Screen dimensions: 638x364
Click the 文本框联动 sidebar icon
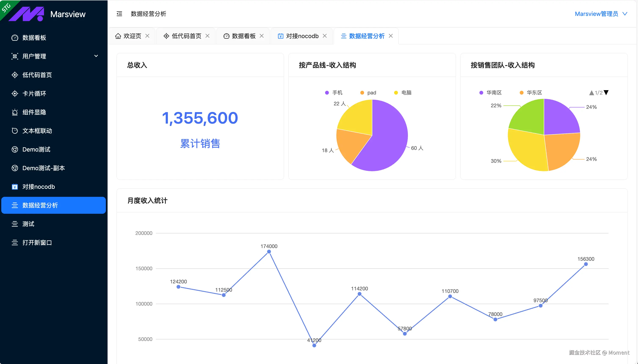point(15,131)
